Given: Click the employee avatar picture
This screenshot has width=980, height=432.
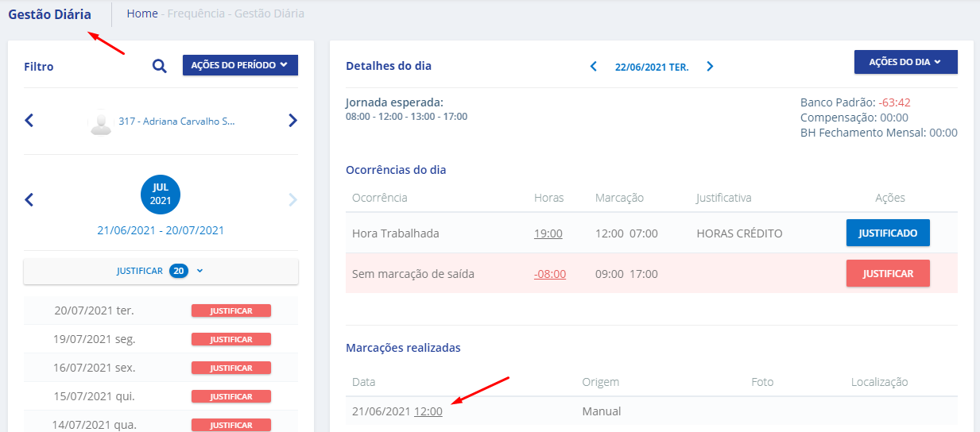Looking at the screenshot, I should (x=101, y=122).
